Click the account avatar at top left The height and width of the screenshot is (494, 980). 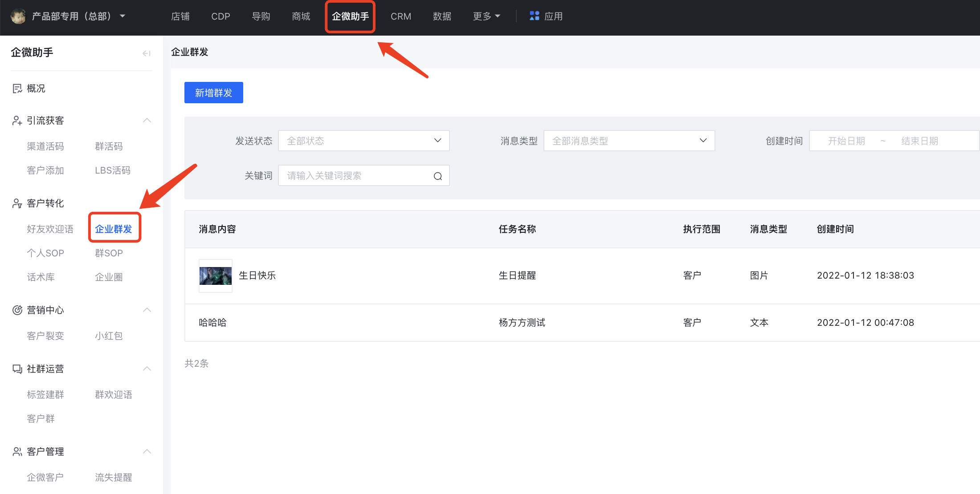click(x=18, y=16)
